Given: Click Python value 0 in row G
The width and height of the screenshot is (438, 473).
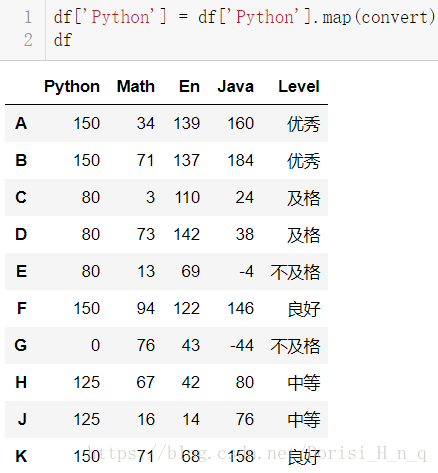Looking at the screenshot, I should coord(96,345).
